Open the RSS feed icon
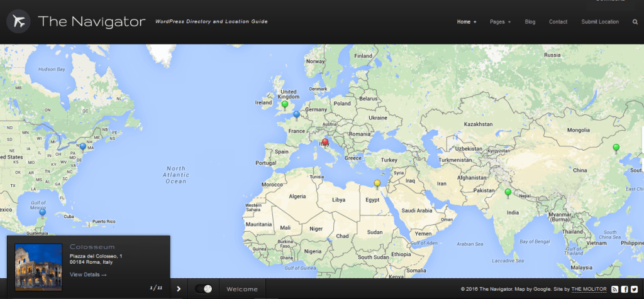The image size is (644, 299). pos(614,289)
